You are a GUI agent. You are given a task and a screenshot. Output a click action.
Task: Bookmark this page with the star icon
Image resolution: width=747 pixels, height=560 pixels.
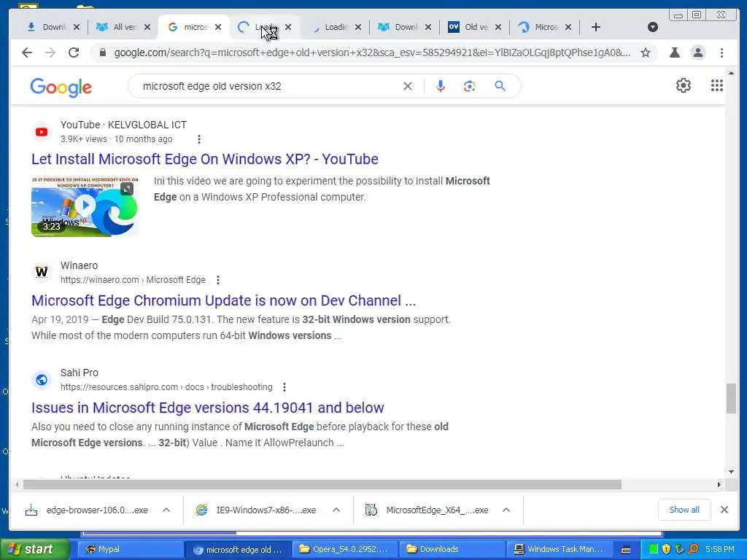[x=646, y=52]
